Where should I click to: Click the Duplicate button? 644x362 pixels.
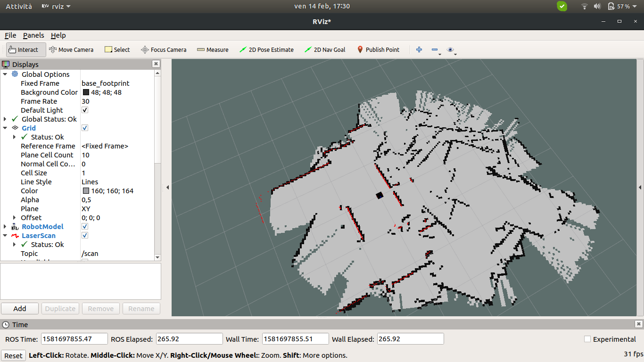(60, 308)
